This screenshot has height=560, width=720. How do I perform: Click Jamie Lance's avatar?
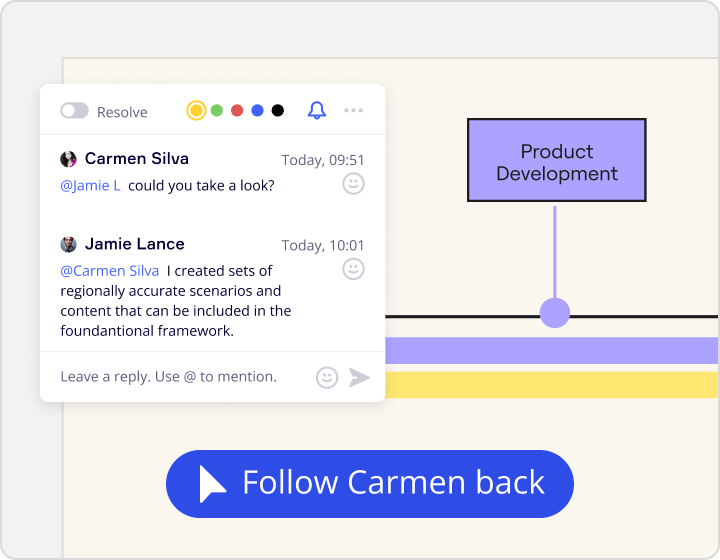[68, 244]
